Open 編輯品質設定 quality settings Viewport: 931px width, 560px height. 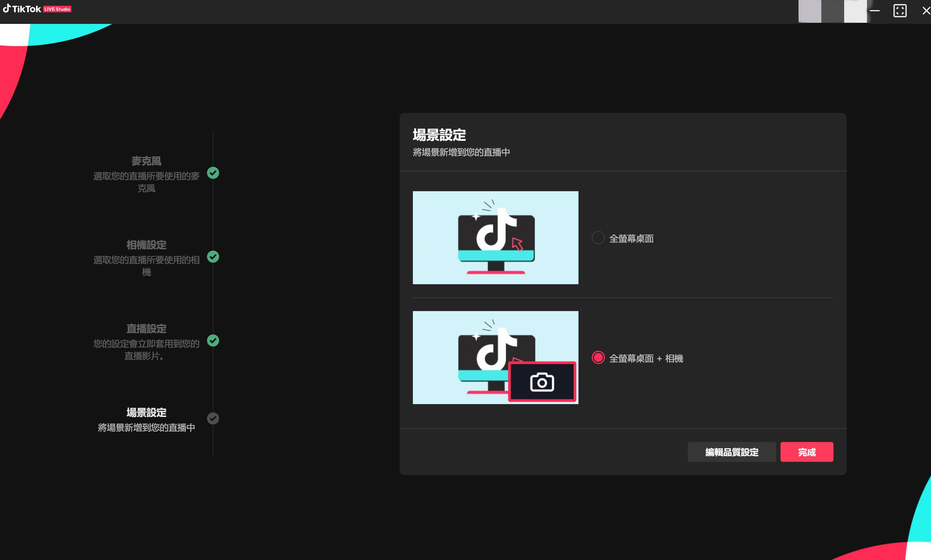coord(731,452)
